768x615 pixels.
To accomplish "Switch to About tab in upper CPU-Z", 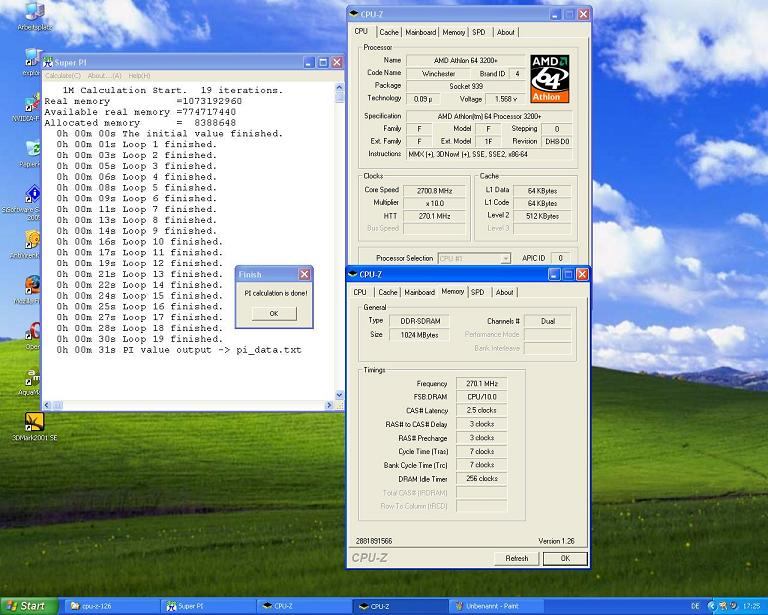I will point(505,32).
